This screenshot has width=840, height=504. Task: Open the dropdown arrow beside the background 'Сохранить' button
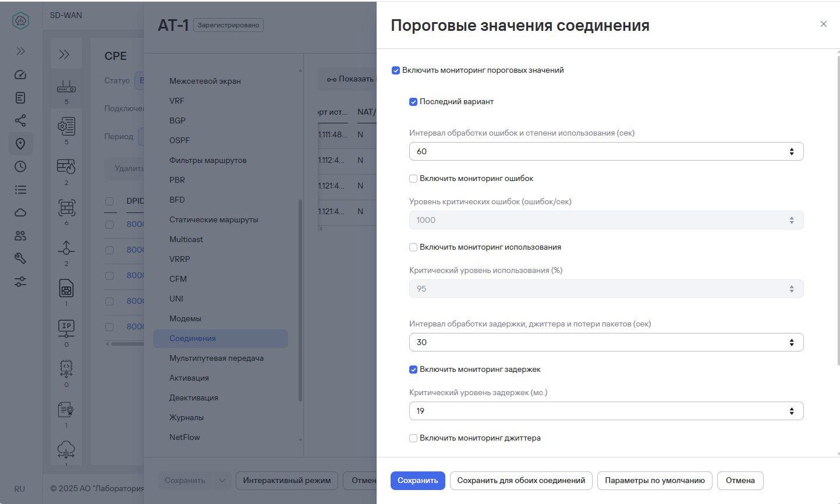pos(222,481)
